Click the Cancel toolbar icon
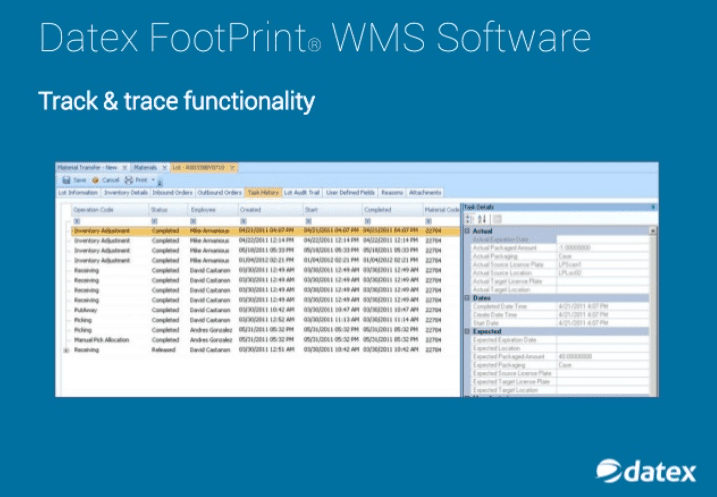Screen dimensions: 717x497 point(96,180)
